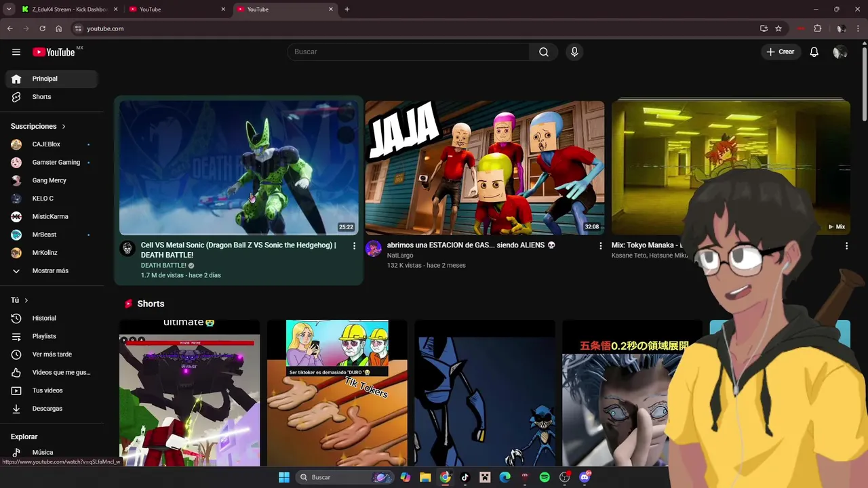Screen dimensions: 868x488
Task: Click the YouTube Buscar search field
Action: 409,52
